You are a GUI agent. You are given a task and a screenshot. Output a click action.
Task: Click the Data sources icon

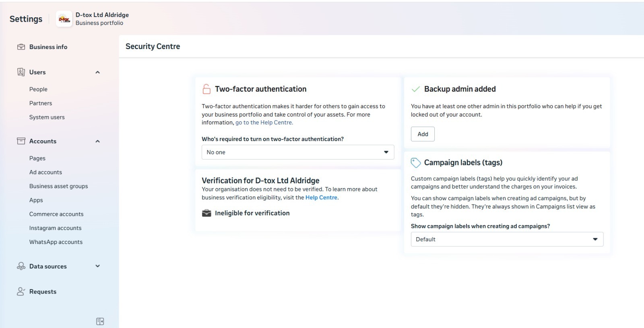point(21,266)
